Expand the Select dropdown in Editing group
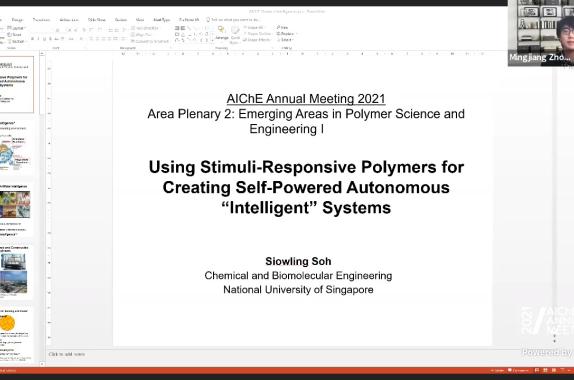574x380 pixels. coord(286,40)
